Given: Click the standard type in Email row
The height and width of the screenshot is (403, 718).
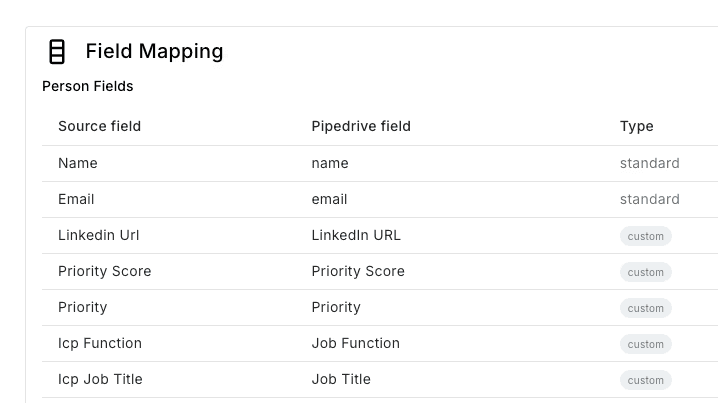Looking at the screenshot, I should pos(649,199).
